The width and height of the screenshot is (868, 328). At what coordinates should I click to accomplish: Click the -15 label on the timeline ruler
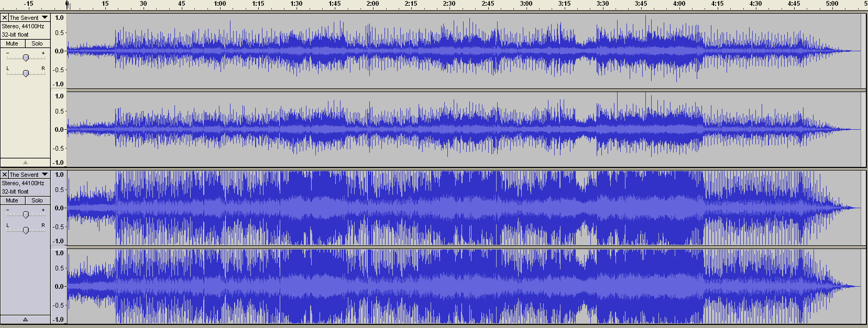[x=28, y=4]
